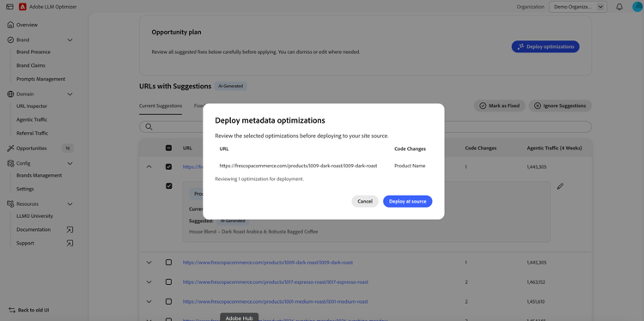The image size is (644, 321).
Task: Collapse the Brand section chevron
Action: point(70,39)
